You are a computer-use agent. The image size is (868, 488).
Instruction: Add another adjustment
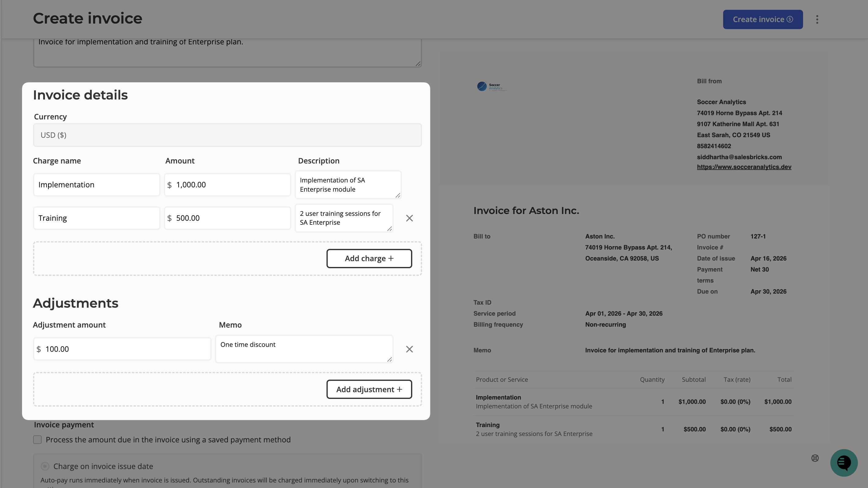click(x=369, y=389)
